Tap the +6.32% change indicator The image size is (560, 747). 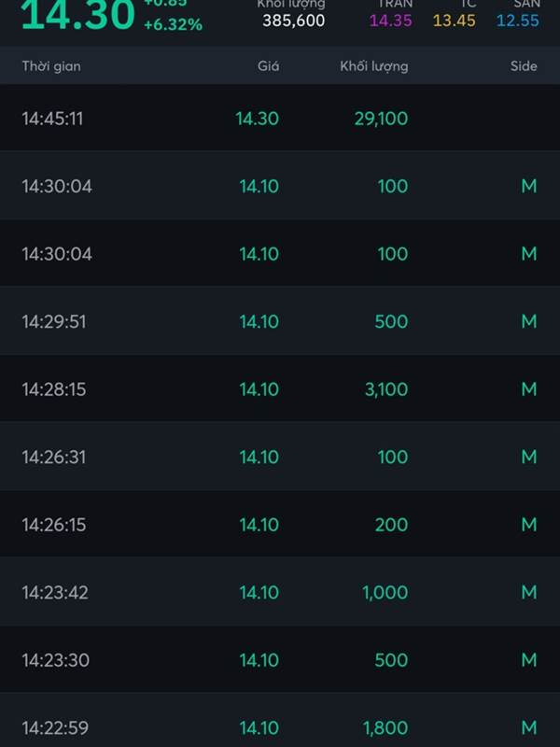(x=173, y=24)
